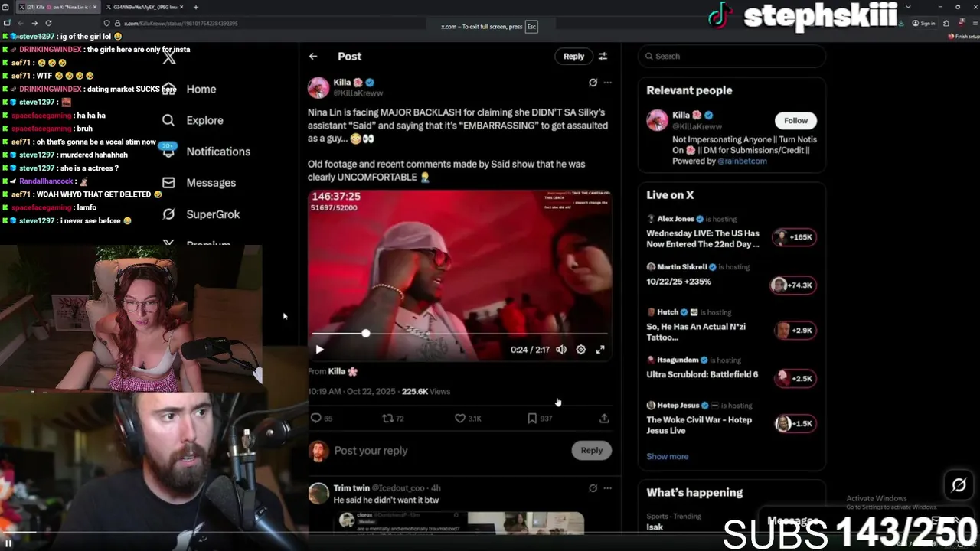Open the @KillaKreww handle on the post
This screenshot has height=551, width=980.
[358, 93]
